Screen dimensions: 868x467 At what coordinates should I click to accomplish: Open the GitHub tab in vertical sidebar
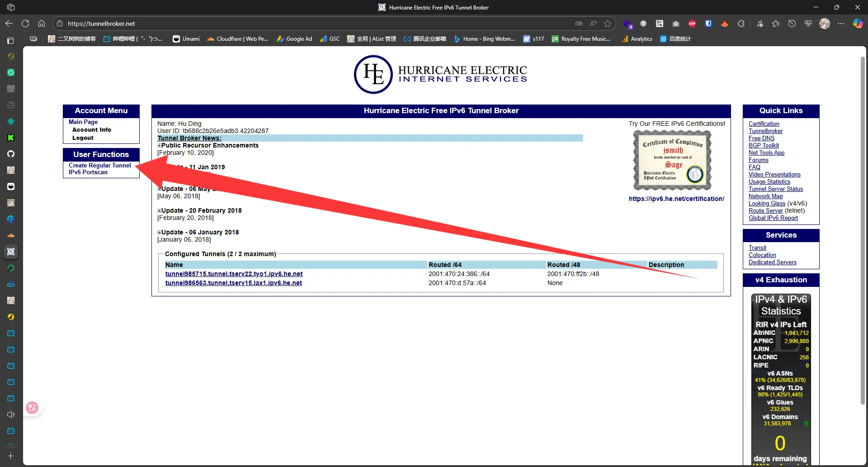click(11, 154)
